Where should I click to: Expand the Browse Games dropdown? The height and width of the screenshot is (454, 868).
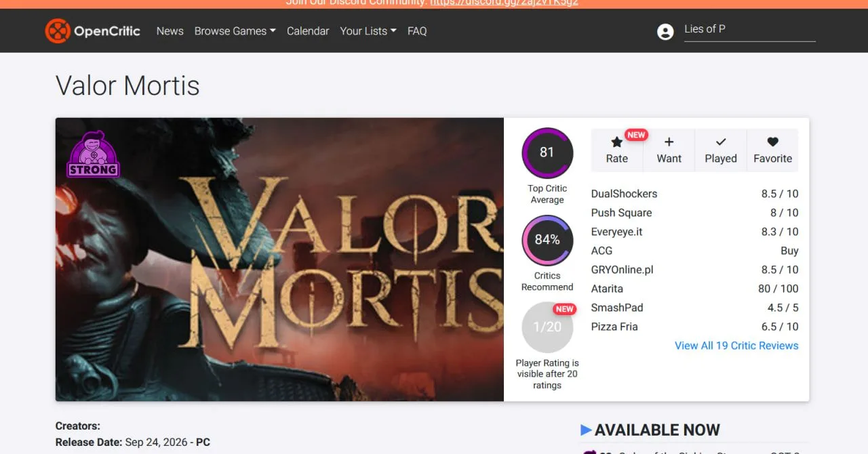click(235, 31)
